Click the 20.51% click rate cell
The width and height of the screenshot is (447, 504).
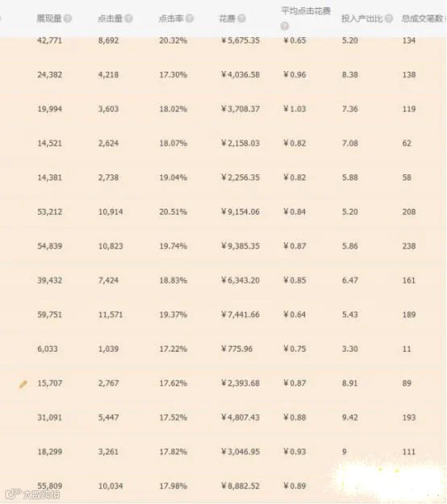click(x=173, y=212)
